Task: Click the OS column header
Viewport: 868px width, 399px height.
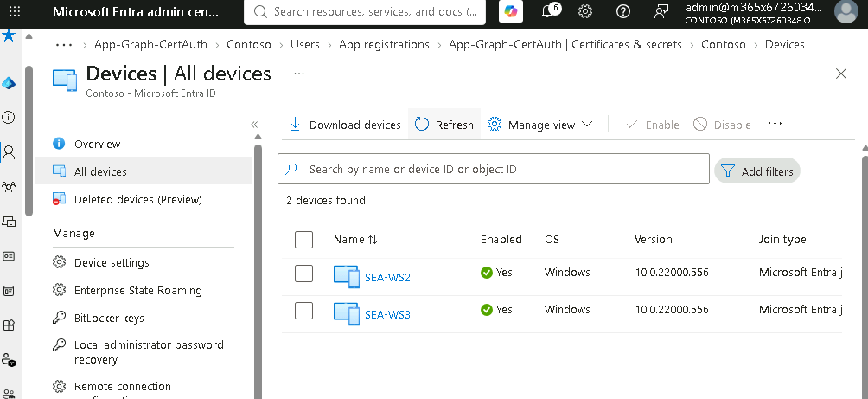Action: (x=552, y=240)
